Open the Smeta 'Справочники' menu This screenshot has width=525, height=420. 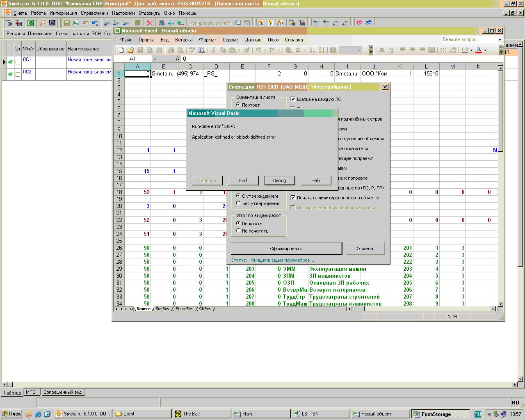[x=94, y=13]
